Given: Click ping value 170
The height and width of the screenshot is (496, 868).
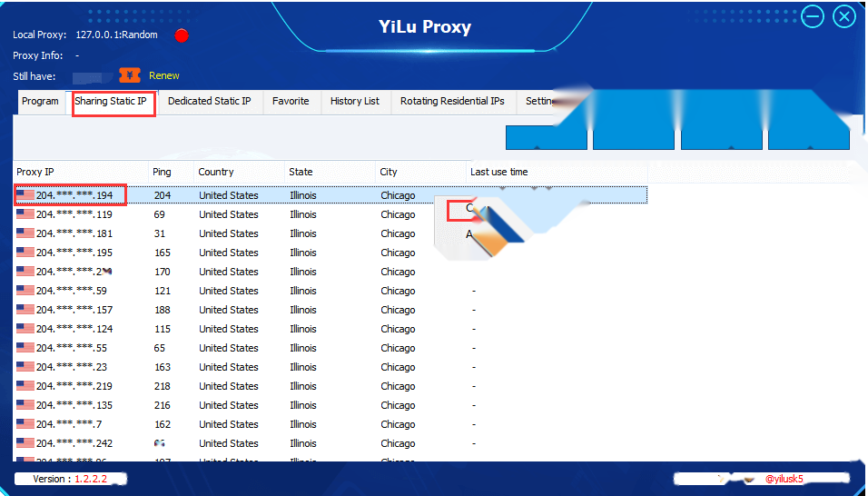Looking at the screenshot, I should coord(163,272).
